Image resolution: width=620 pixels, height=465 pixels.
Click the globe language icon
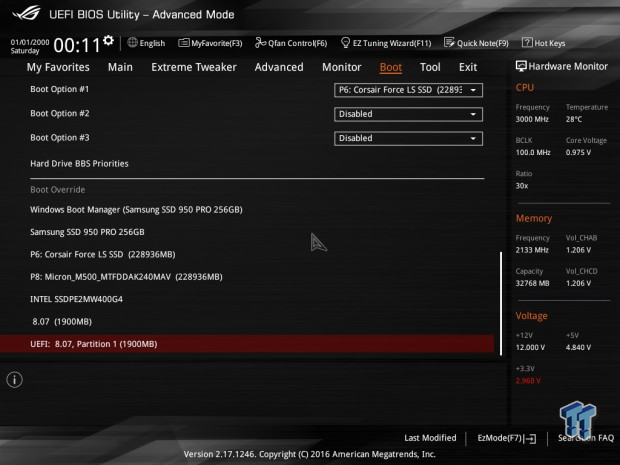(132, 42)
